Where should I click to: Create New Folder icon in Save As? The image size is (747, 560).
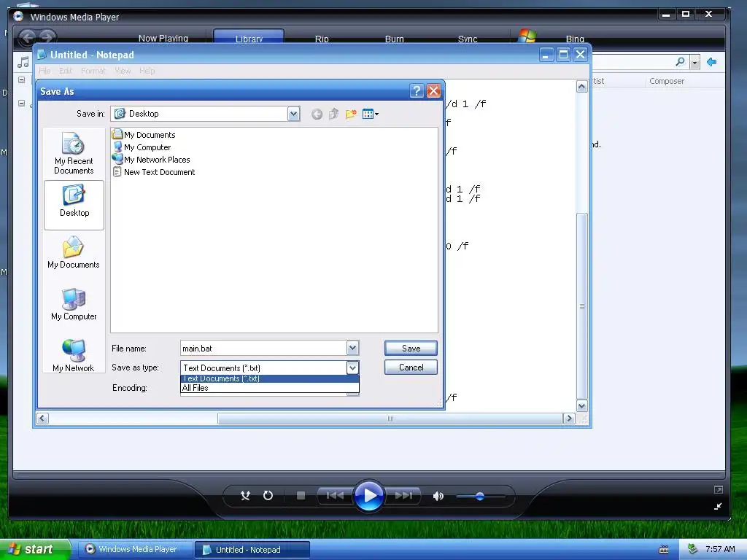351,114
